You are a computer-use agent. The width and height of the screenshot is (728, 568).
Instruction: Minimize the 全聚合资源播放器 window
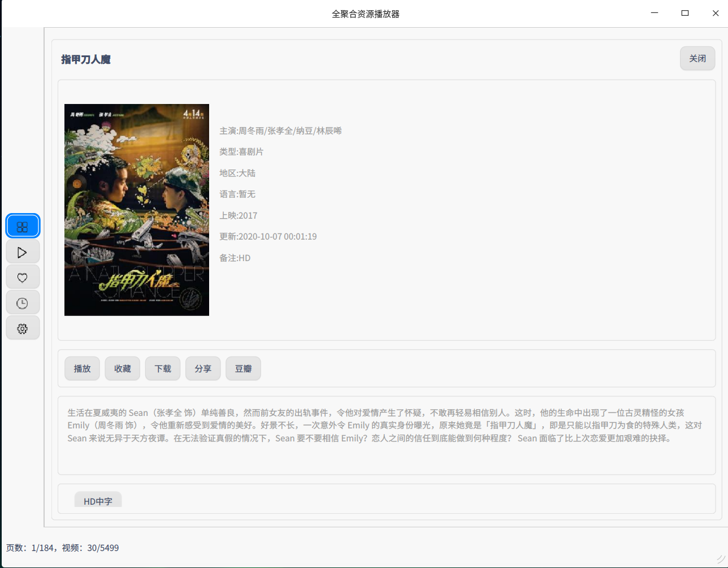coord(655,13)
